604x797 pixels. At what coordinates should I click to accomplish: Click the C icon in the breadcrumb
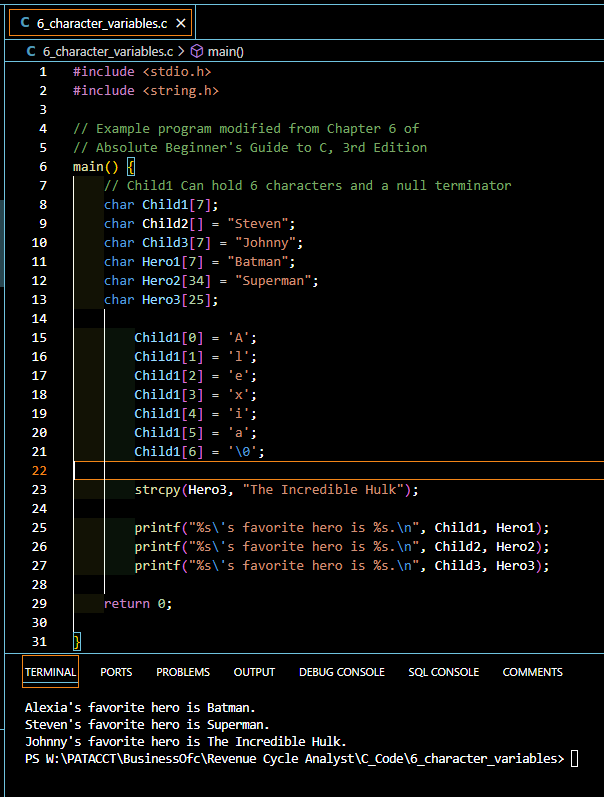click(31, 51)
